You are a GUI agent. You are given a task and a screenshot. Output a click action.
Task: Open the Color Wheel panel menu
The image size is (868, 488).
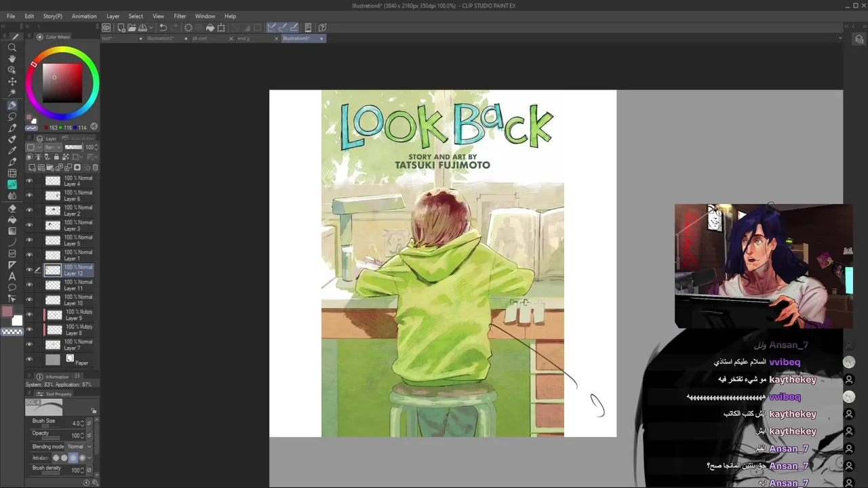28,37
